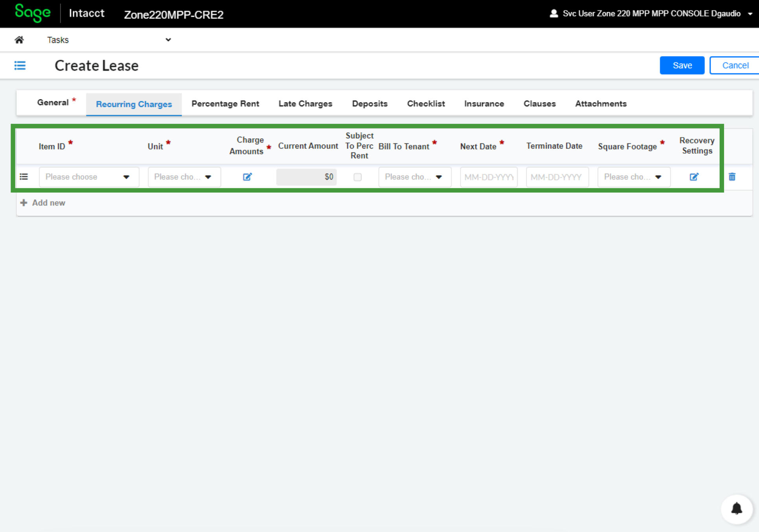Toggle Subject To Perc Rent checkbox
This screenshot has height=532, width=759.
[x=357, y=177]
